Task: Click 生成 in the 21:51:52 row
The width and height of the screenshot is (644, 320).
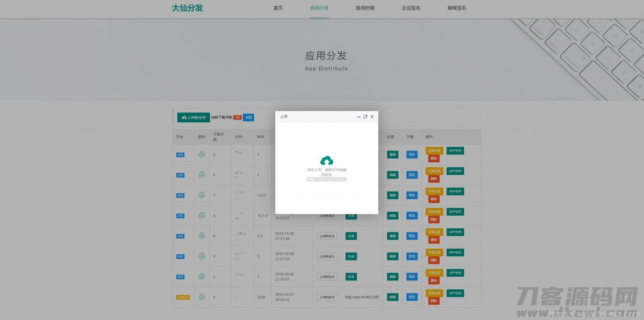Action: coord(351,256)
